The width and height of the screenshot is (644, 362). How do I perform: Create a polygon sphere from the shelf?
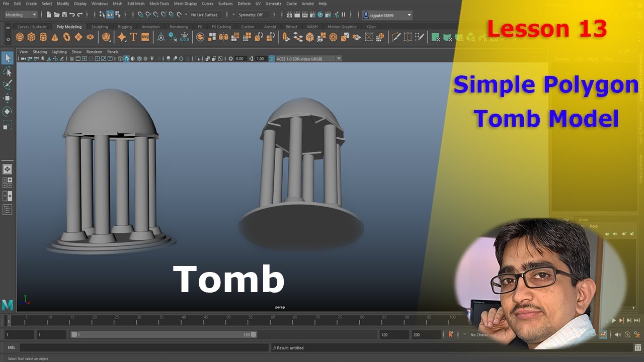click(x=20, y=37)
